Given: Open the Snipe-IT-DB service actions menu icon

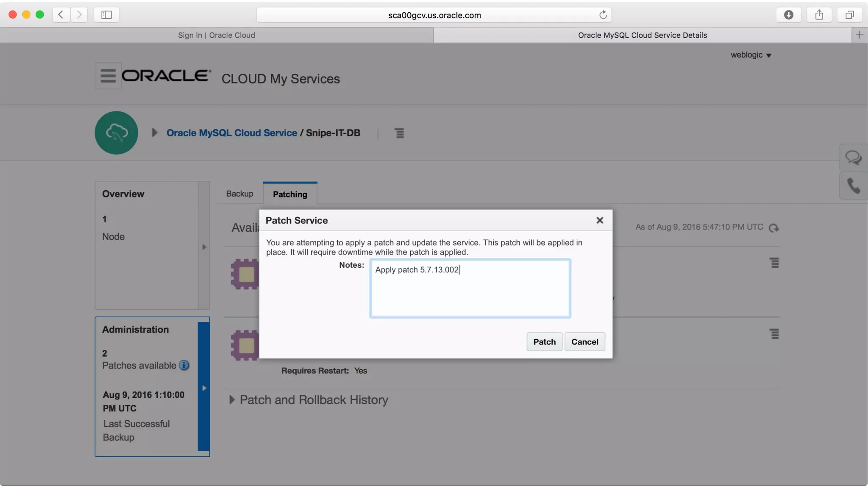Looking at the screenshot, I should click(399, 133).
